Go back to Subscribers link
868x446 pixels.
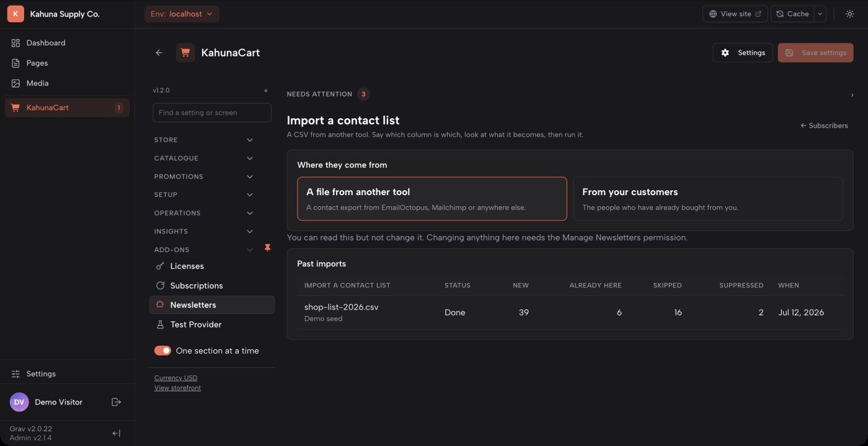coord(824,126)
